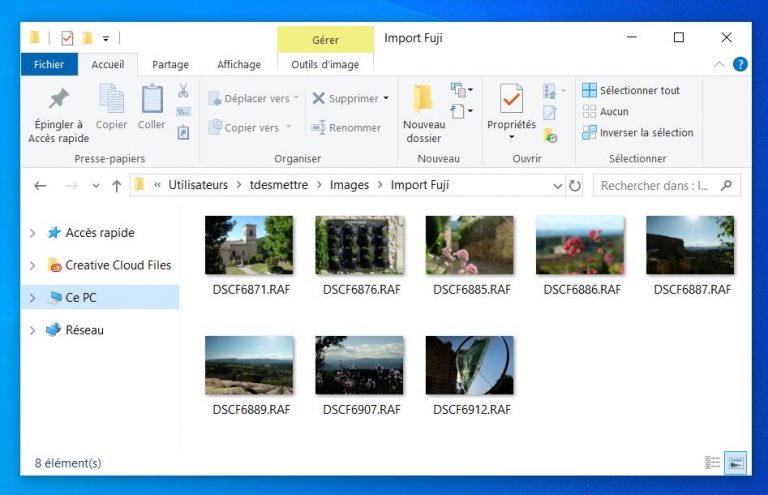Open the Propriétés icon
Screen dimensions: 768x495
tap(511, 99)
